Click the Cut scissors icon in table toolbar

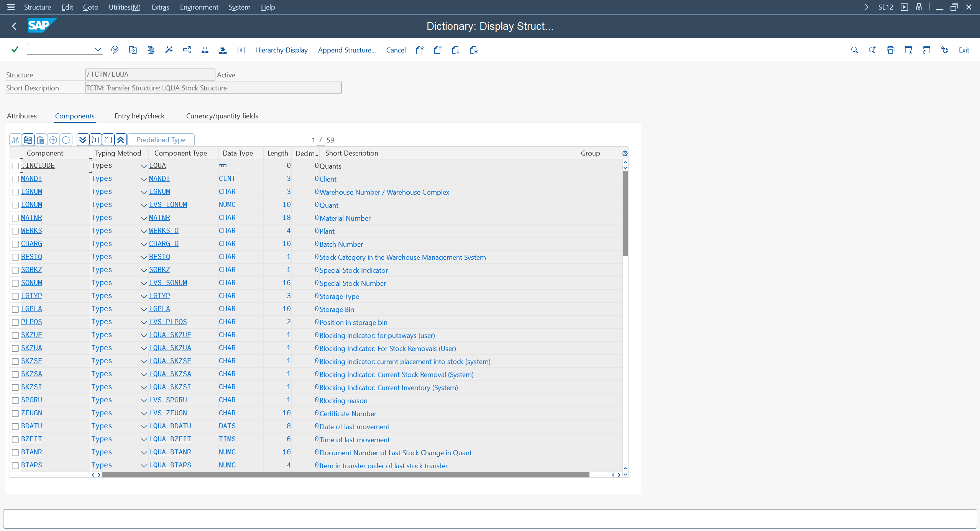[x=15, y=140]
